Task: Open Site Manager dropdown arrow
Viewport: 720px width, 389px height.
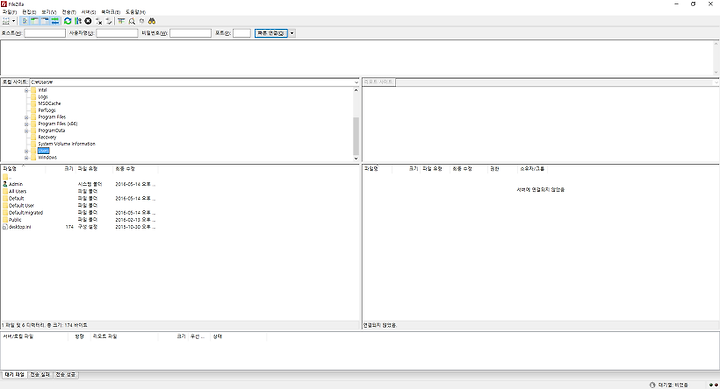Action: [13, 21]
